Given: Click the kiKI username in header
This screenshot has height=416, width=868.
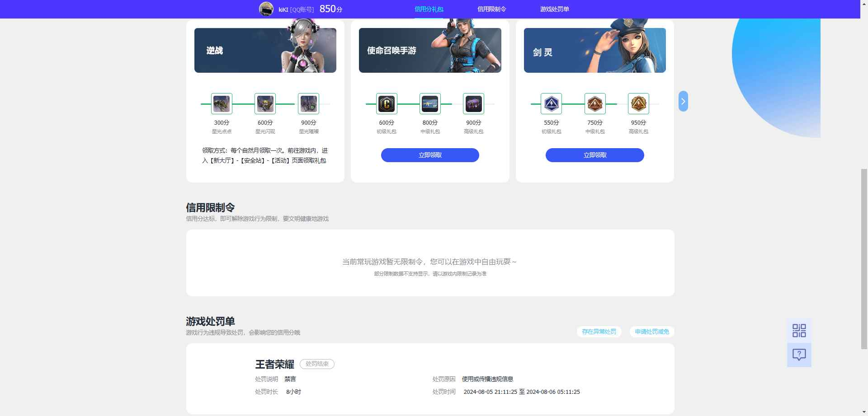Looking at the screenshot, I should tap(283, 9).
